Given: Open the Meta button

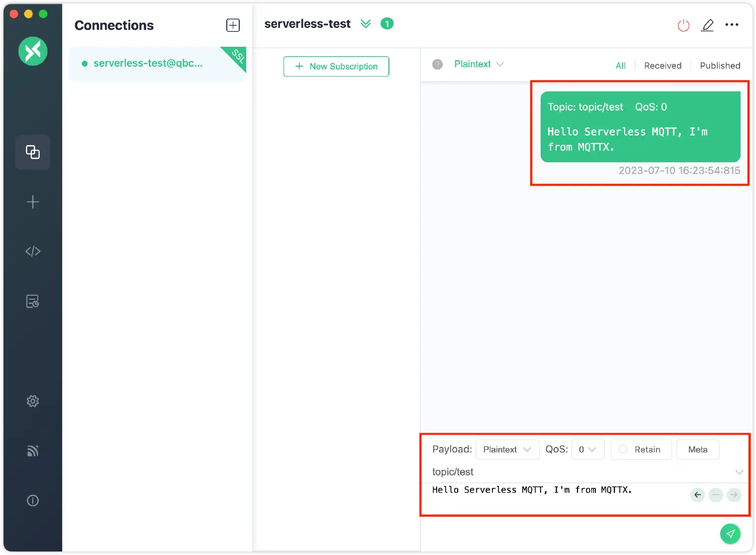Looking at the screenshot, I should (x=697, y=449).
